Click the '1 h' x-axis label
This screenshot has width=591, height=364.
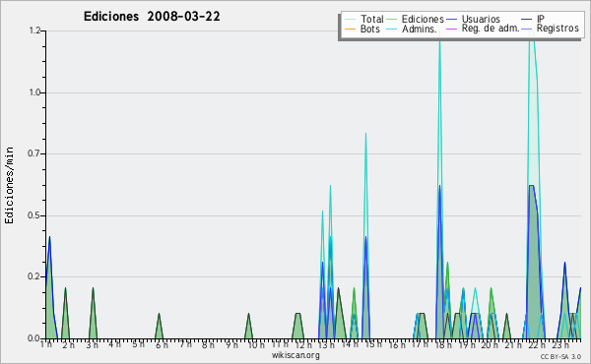[46, 344]
